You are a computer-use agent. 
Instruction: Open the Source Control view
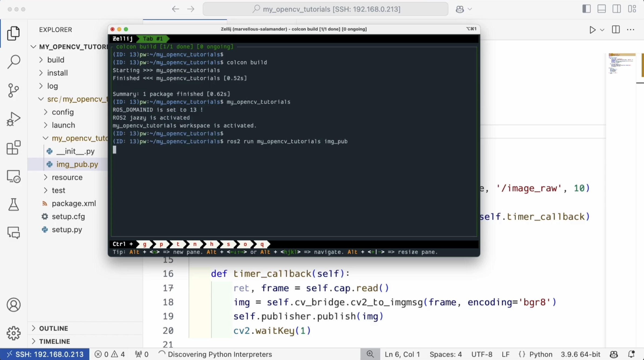13,90
